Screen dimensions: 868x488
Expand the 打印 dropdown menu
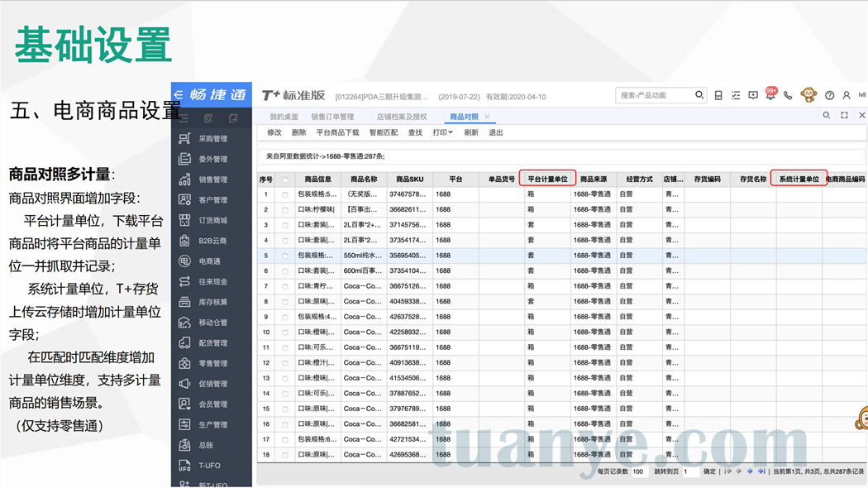442,132
